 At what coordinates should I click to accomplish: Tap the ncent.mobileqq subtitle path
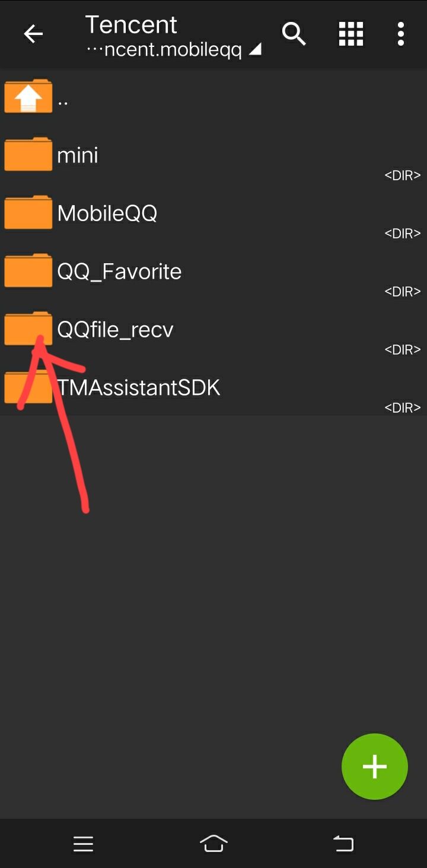coord(164,51)
